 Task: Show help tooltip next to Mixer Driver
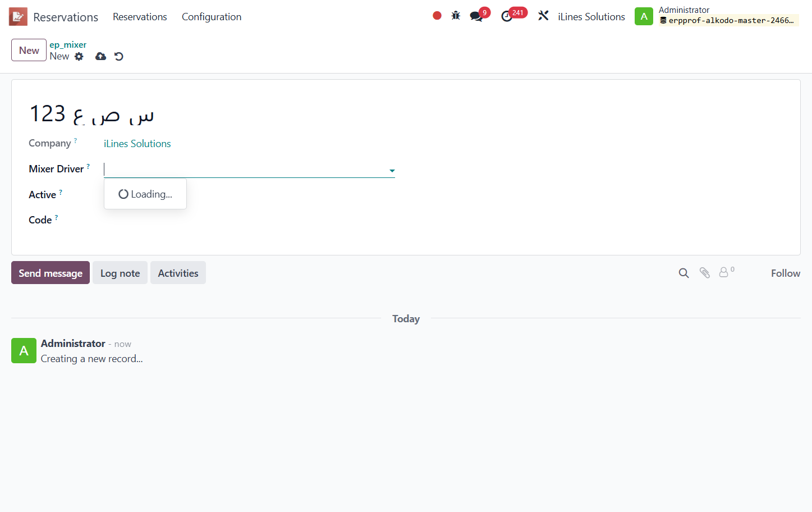pyautogui.click(x=88, y=166)
